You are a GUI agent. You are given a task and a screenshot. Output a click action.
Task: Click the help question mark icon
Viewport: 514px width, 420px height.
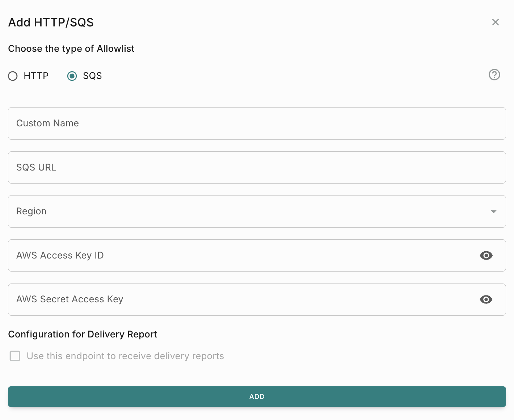point(494,75)
